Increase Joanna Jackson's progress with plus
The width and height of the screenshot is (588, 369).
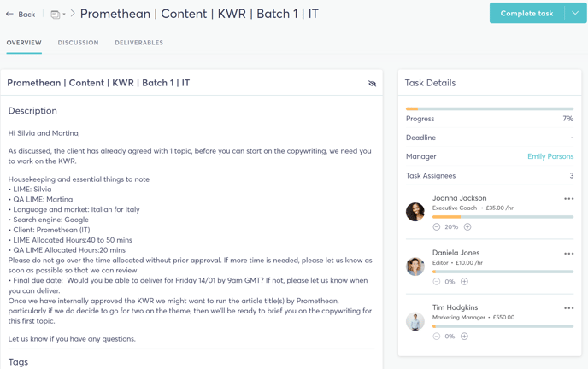tap(467, 226)
